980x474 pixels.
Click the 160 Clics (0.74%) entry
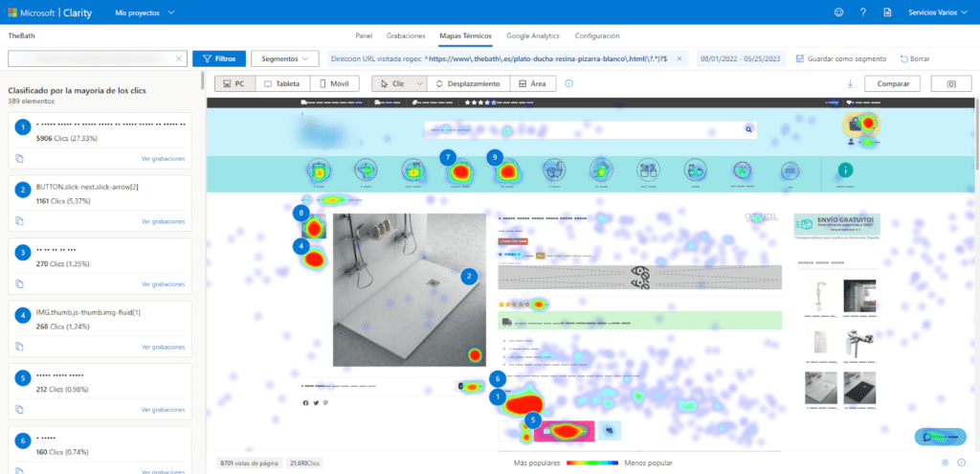click(x=62, y=452)
